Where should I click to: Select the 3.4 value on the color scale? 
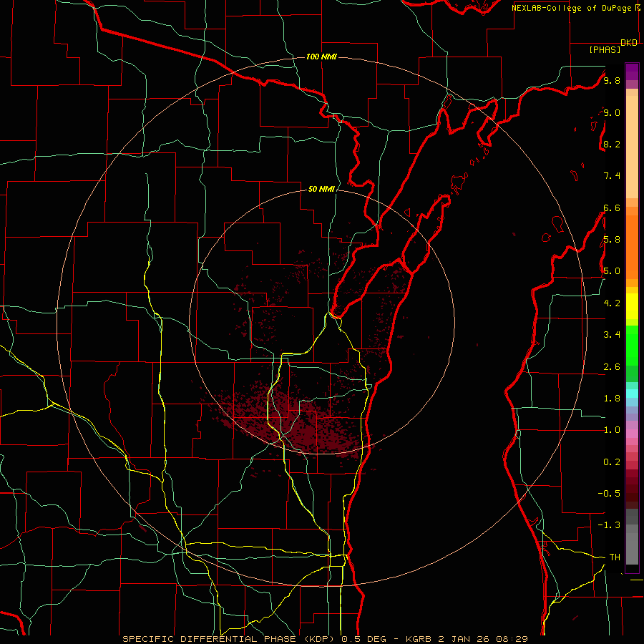(x=612, y=335)
